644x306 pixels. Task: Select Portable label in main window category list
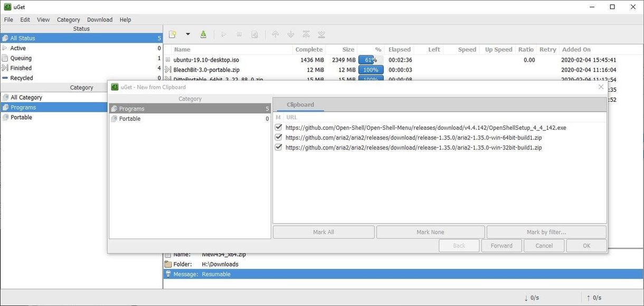click(x=22, y=118)
